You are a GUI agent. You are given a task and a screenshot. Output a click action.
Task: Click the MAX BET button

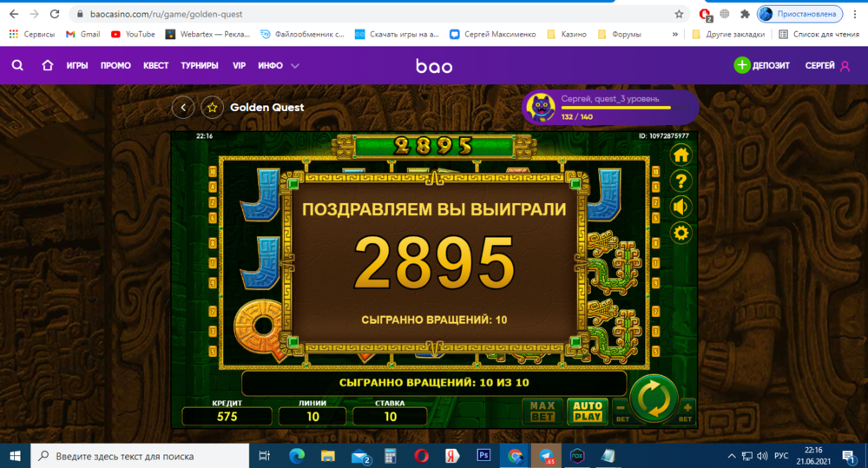pyautogui.click(x=542, y=412)
